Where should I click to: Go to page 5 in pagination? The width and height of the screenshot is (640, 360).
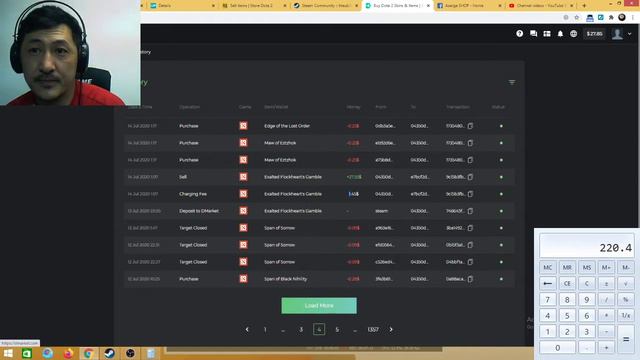coord(337,329)
